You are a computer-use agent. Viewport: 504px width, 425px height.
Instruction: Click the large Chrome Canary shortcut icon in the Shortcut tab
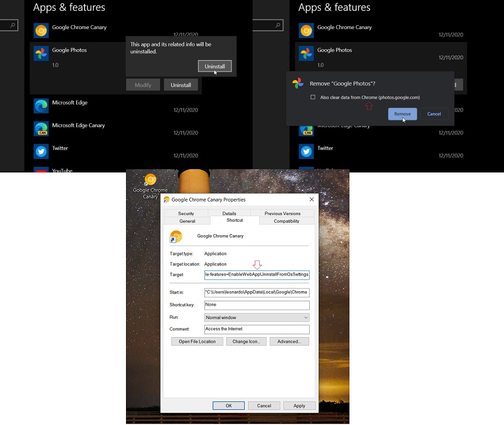[176, 237]
